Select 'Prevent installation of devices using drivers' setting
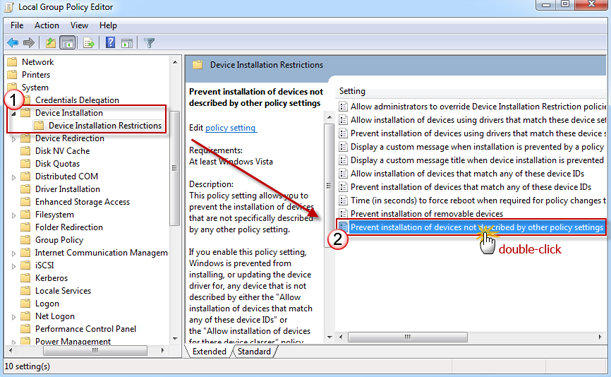The width and height of the screenshot is (611, 377). coord(478,133)
